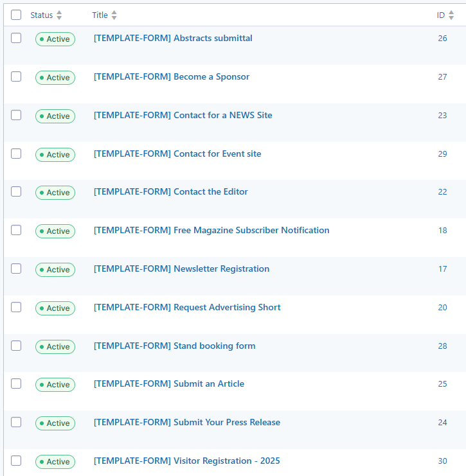Select the Stand booking form checkbox
The height and width of the screenshot is (476, 466).
click(x=16, y=346)
